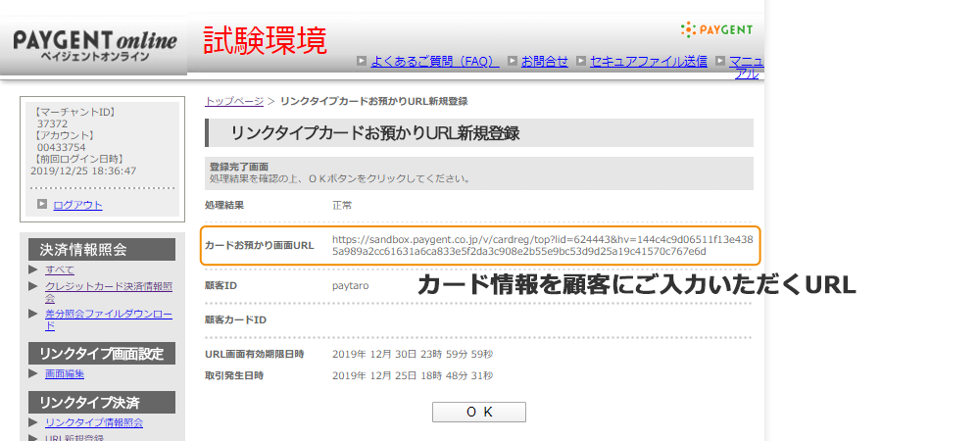Viewport: 980px width, 441px height.
Task: Open 差分照会ファイルダウンロード link
Action: click(109, 319)
